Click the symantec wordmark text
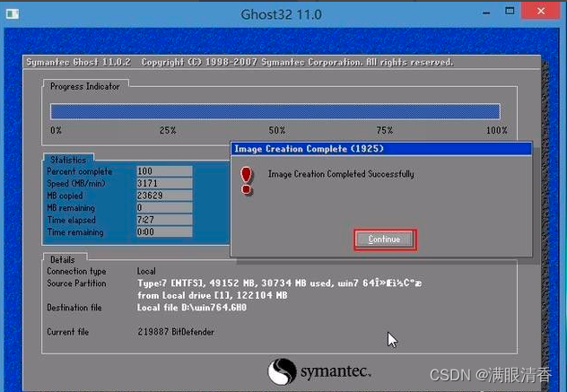The width and height of the screenshot is (567, 392). 336,371
